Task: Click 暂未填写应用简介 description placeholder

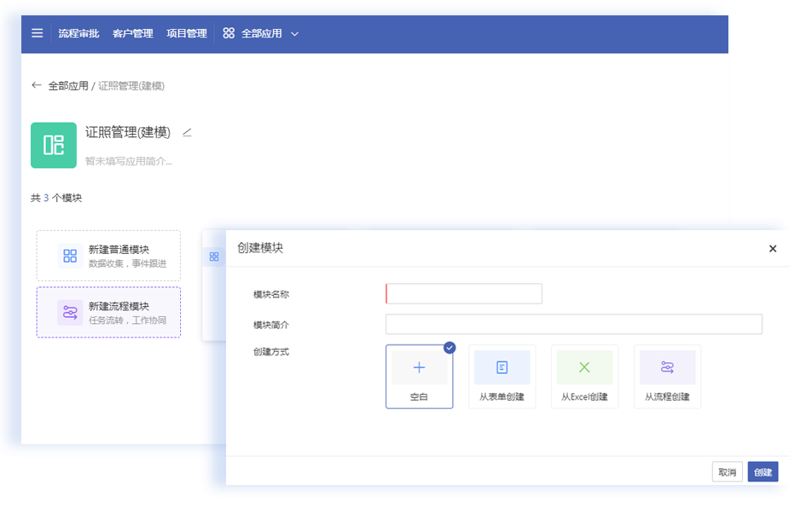Action: pyautogui.click(x=129, y=161)
